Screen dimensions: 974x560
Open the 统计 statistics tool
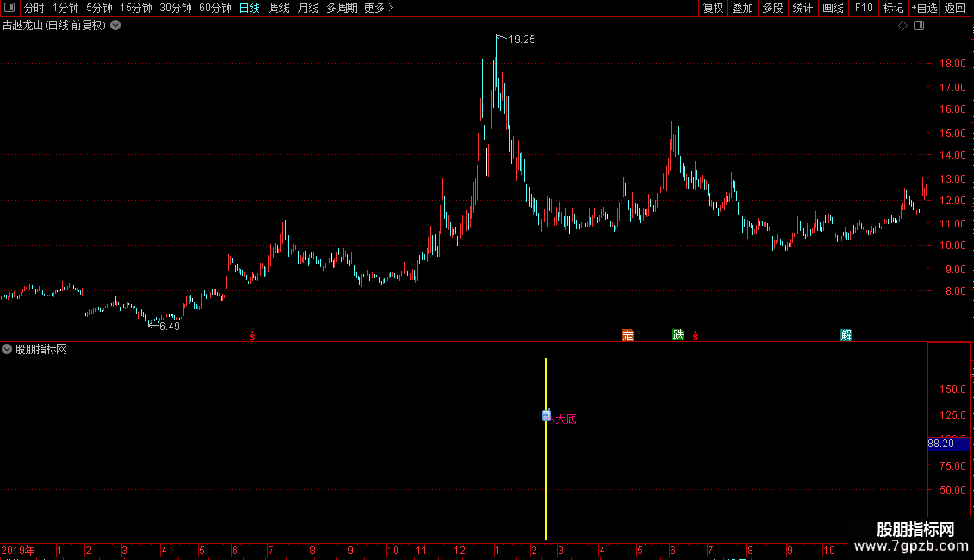[x=802, y=8]
